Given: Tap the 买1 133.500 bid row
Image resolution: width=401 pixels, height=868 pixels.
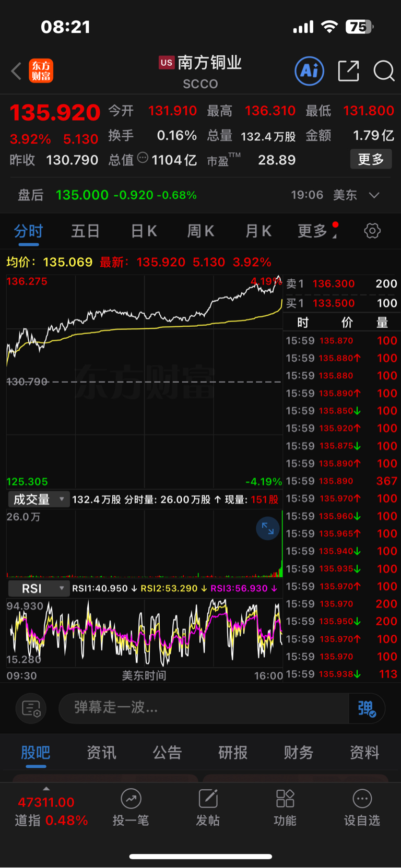Looking at the screenshot, I should [x=342, y=303].
